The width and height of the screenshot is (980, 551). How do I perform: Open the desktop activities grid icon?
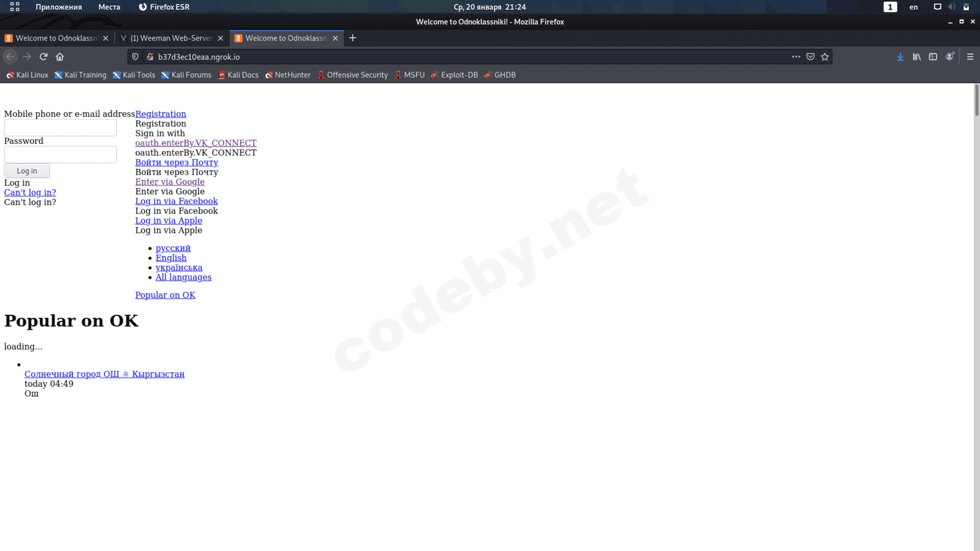[15, 7]
